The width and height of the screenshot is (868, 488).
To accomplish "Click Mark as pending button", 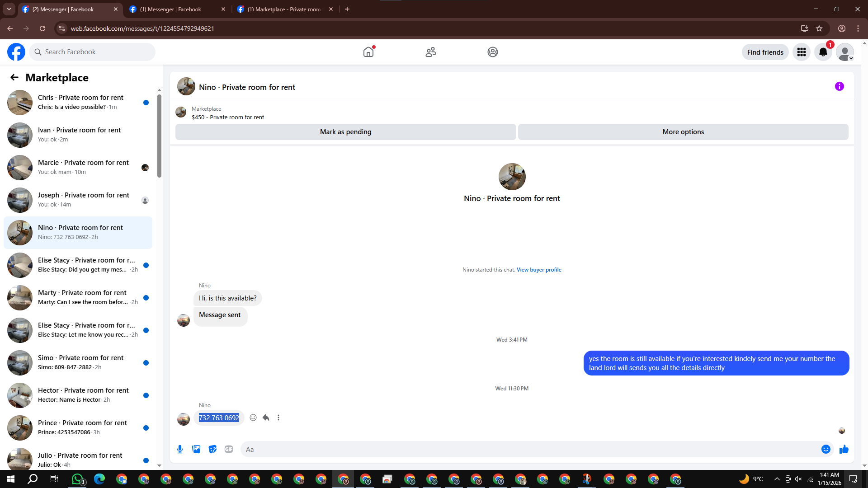I will [345, 132].
